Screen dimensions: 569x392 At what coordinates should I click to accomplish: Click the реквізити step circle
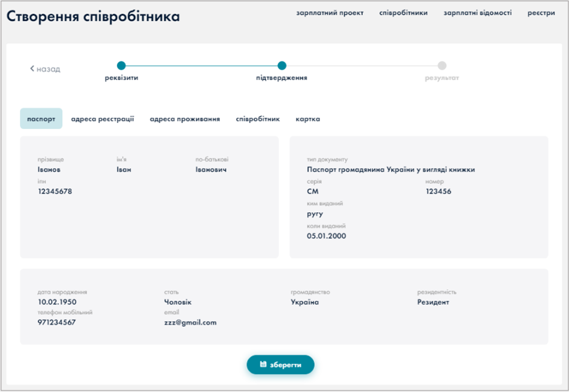(x=121, y=66)
